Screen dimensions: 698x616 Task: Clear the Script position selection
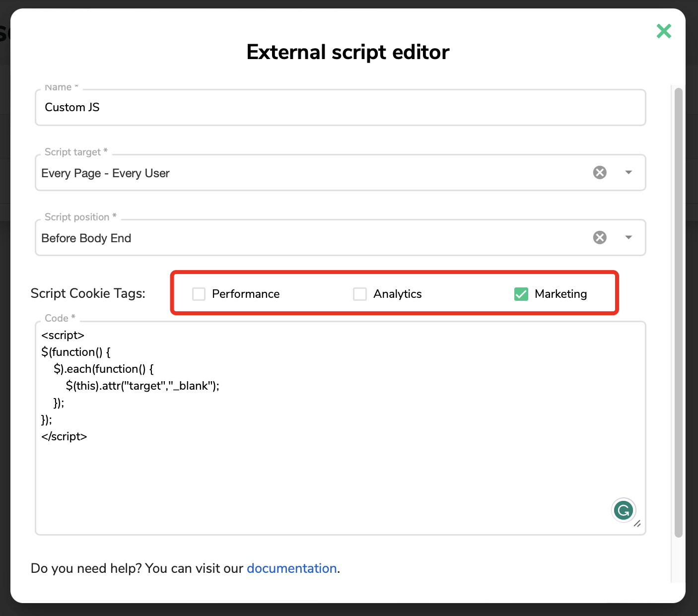(600, 237)
